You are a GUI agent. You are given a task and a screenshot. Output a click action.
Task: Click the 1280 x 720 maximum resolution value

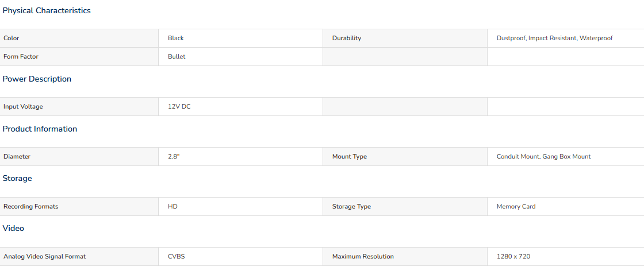tap(513, 256)
